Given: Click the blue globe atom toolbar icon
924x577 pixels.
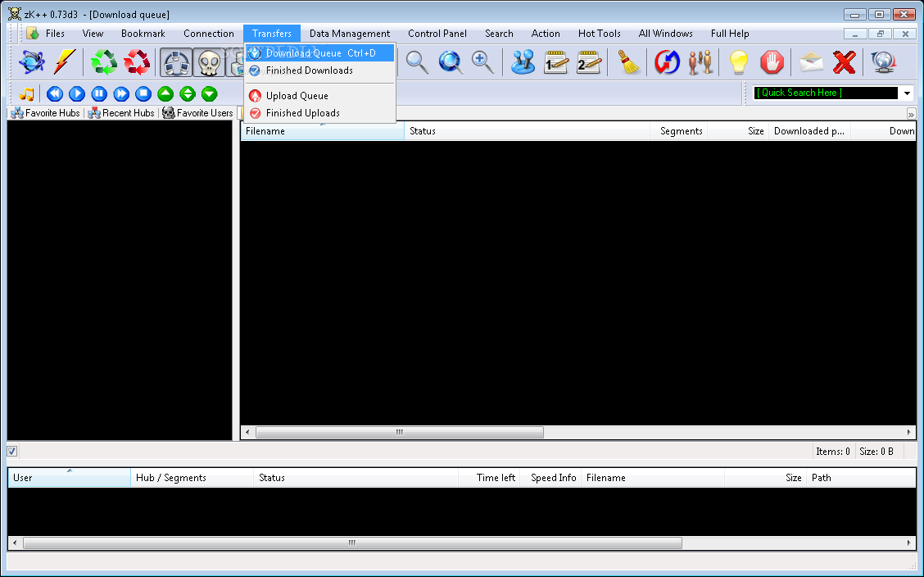Looking at the screenshot, I should 31,62.
